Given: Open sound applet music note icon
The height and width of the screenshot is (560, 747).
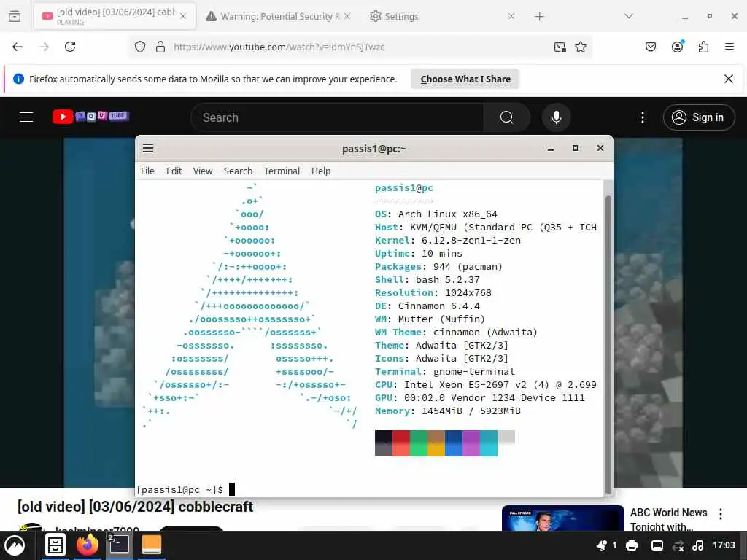Looking at the screenshot, I should [x=698, y=545].
